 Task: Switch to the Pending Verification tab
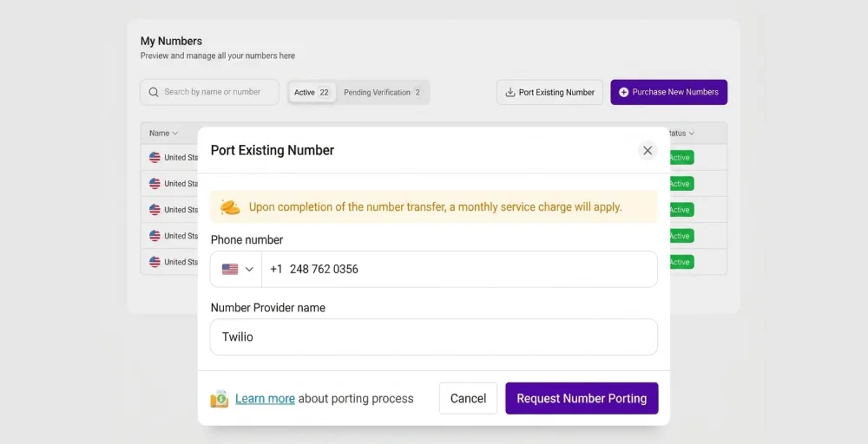(383, 92)
